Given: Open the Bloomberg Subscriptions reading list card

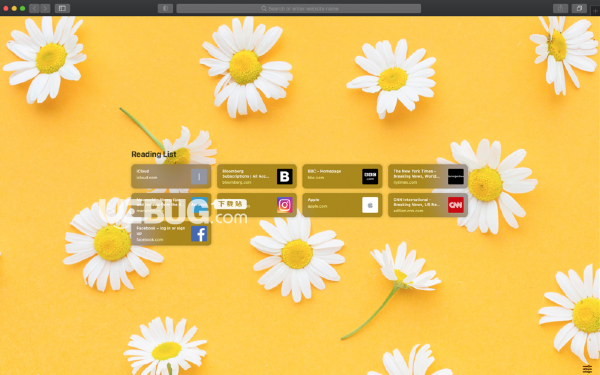Looking at the screenshot, I should (257, 176).
